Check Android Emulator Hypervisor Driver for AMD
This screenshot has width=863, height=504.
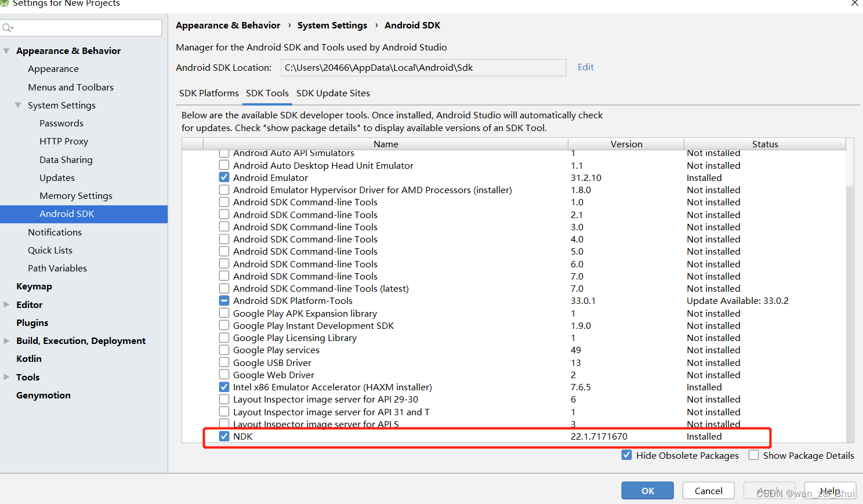tap(224, 190)
